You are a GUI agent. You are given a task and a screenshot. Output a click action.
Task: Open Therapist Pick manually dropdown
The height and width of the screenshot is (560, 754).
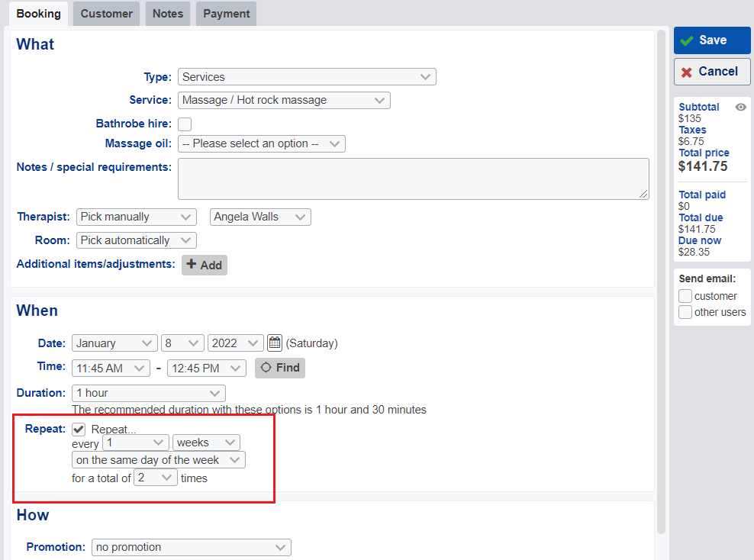[x=136, y=217]
